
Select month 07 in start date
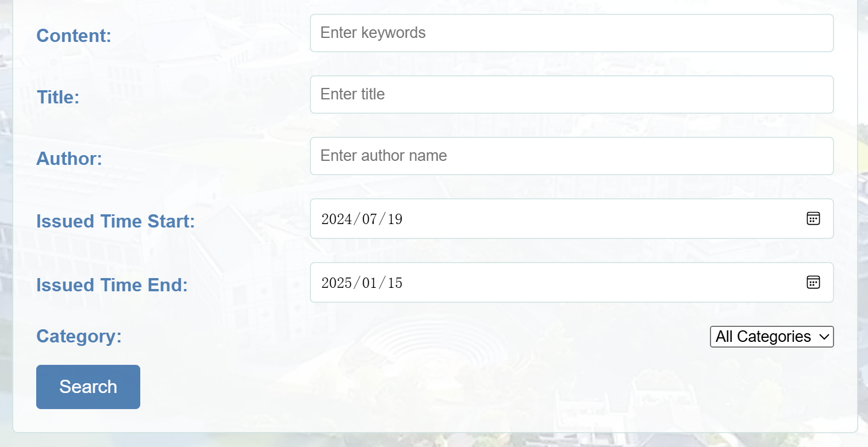[x=370, y=219]
